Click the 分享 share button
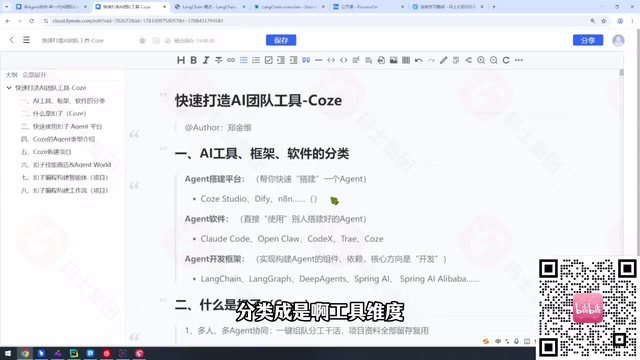The height and width of the screenshot is (360, 640). [588, 40]
